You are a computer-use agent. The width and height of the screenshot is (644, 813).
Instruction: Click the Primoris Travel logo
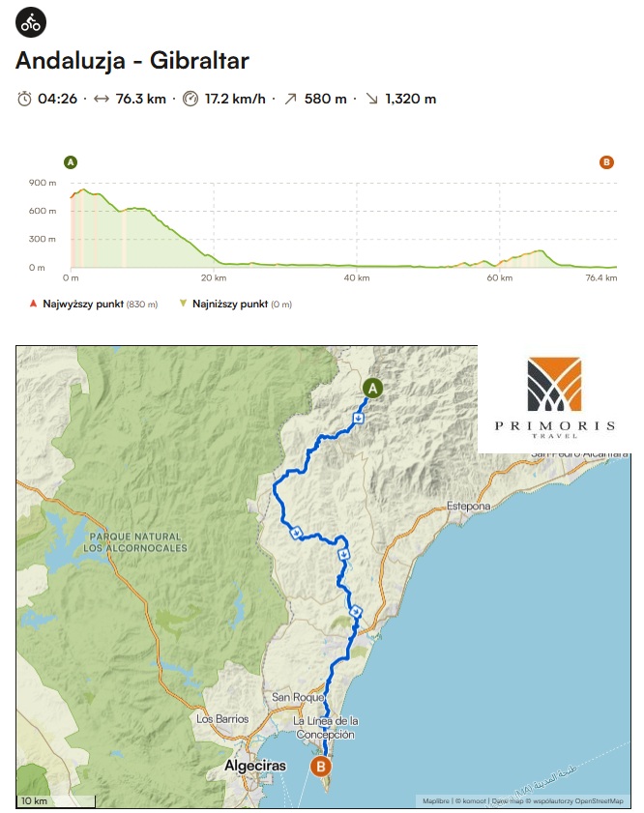click(x=554, y=397)
